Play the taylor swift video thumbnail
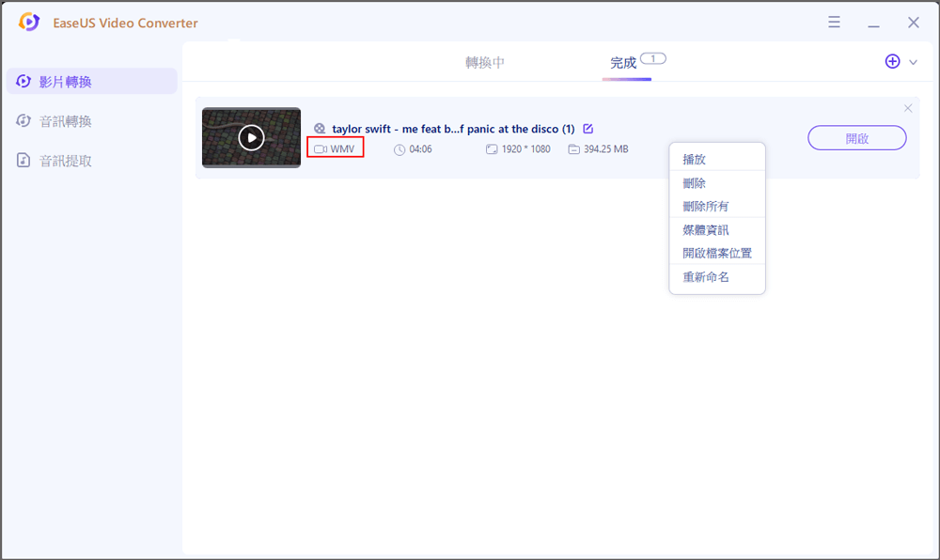 (x=251, y=138)
